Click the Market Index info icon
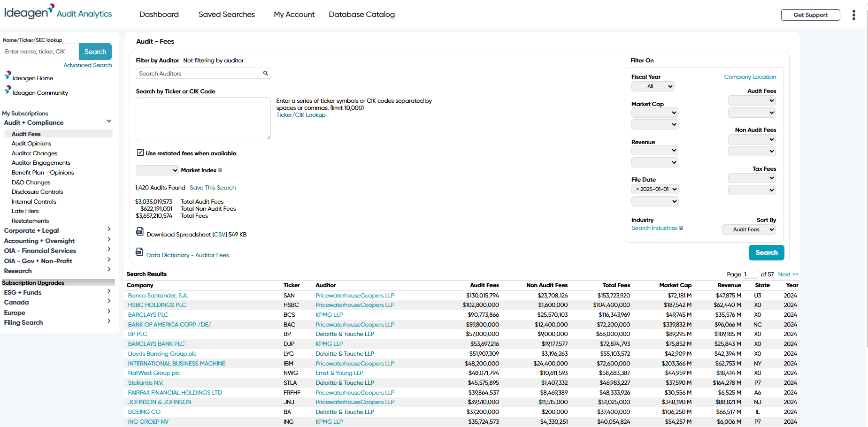Viewport: 868px width, 427px height. click(x=220, y=170)
